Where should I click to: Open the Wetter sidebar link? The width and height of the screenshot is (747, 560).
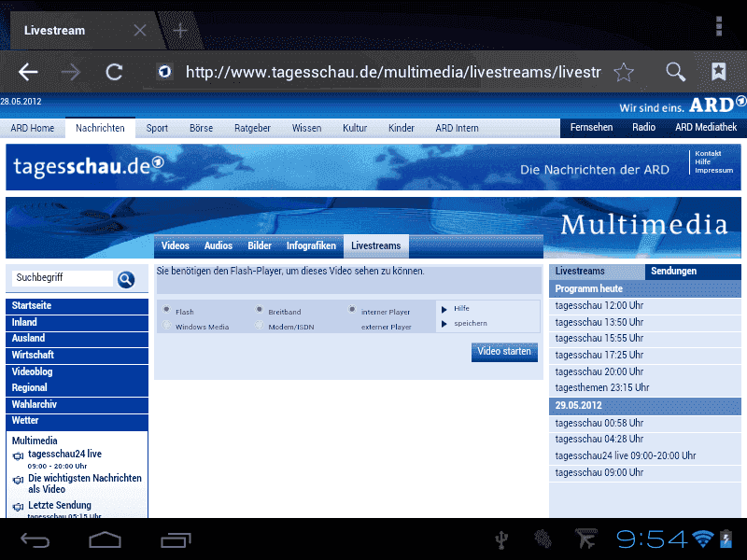[x=78, y=421]
